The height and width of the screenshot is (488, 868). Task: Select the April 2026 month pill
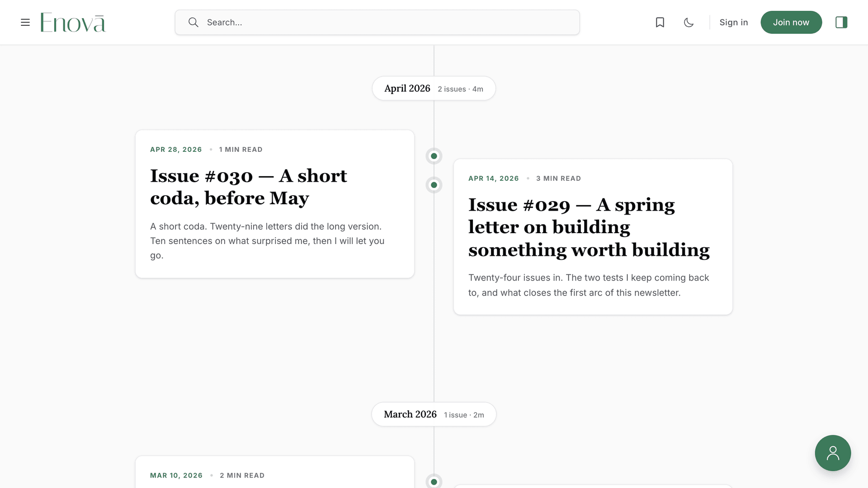[x=434, y=89]
